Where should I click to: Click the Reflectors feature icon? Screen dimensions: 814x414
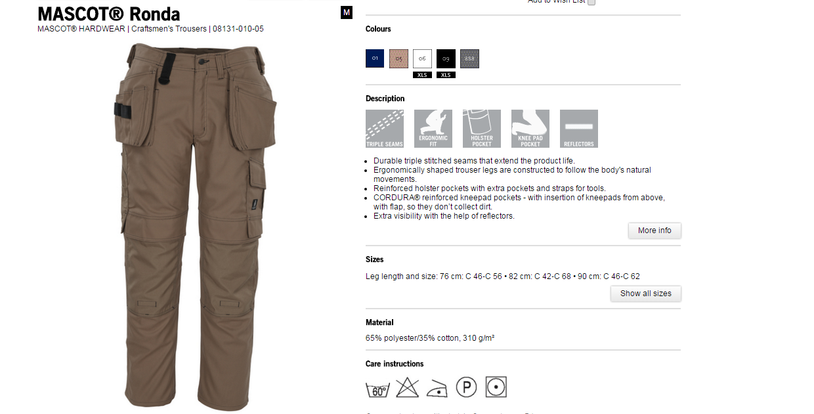(x=579, y=129)
